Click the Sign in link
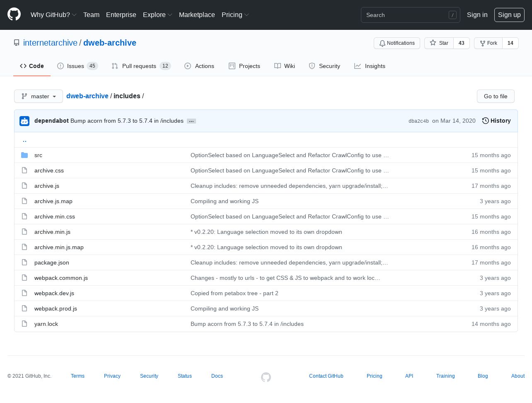The width and height of the screenshot is (532, 403). tap(477, 15)
